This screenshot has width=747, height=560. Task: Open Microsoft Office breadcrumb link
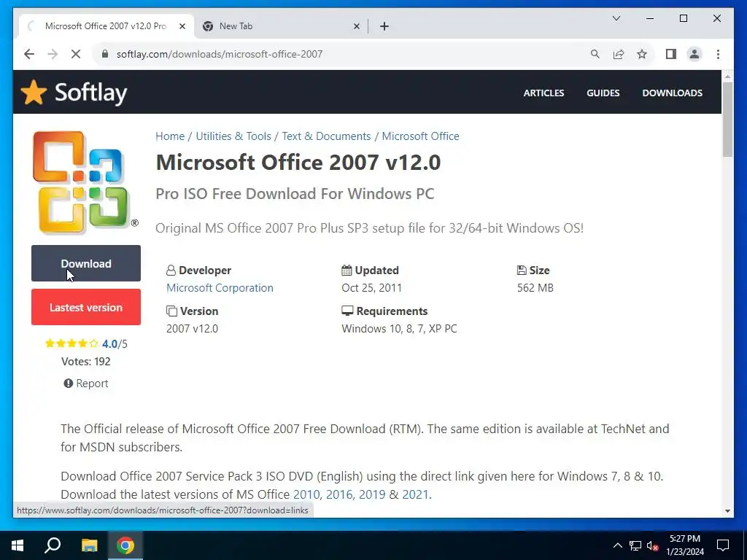click(x=420, y=136)
